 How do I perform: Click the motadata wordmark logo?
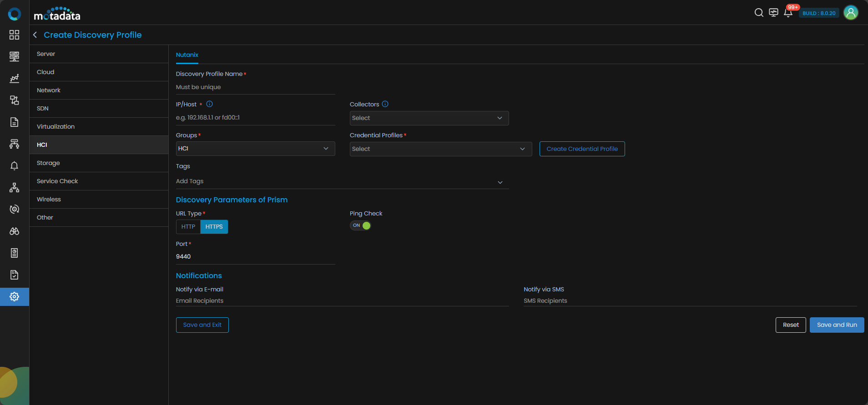coord(57,14)
